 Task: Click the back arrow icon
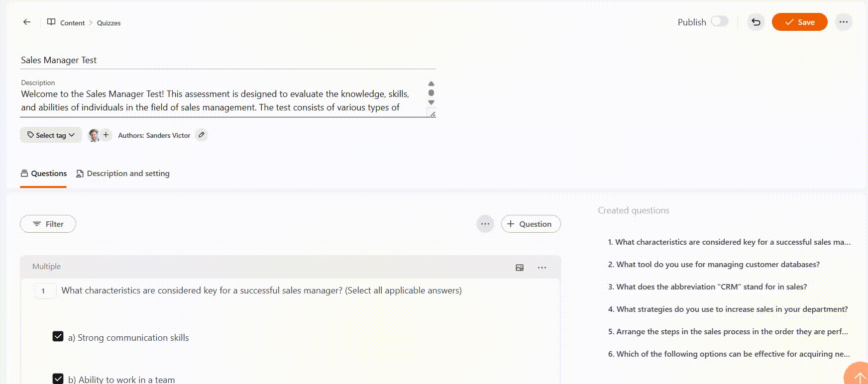pyautogui.click(x=27, y=22)
